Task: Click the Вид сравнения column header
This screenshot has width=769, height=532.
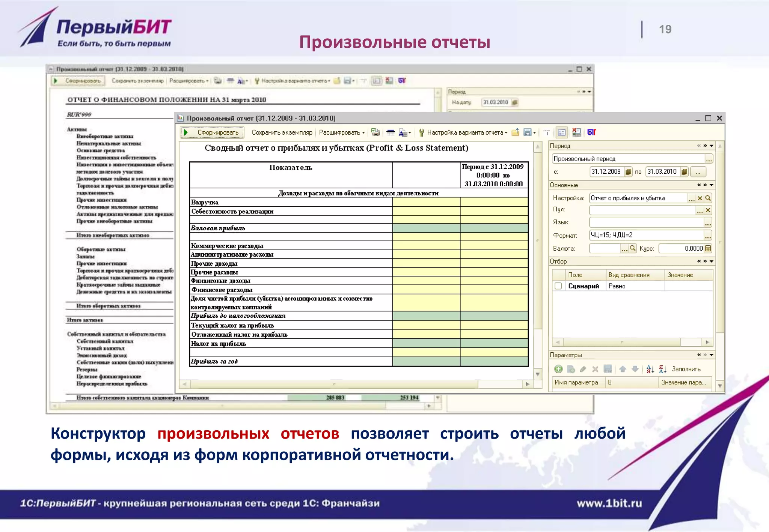Action: point(635,275)
